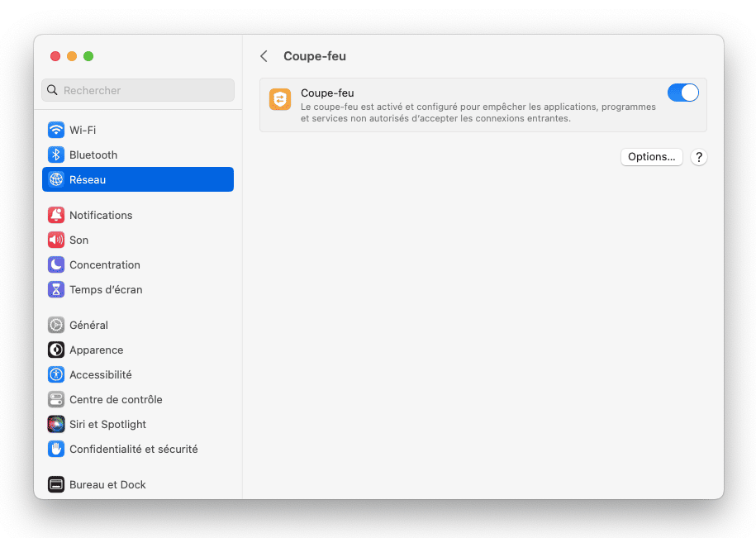Open the Wi-Fi settings icon

pyautogui.click(x=56, y=130)
